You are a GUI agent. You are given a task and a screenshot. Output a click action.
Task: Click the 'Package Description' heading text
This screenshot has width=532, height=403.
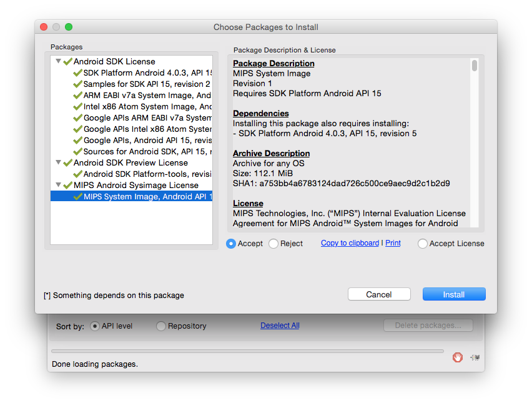click(273, 64)
